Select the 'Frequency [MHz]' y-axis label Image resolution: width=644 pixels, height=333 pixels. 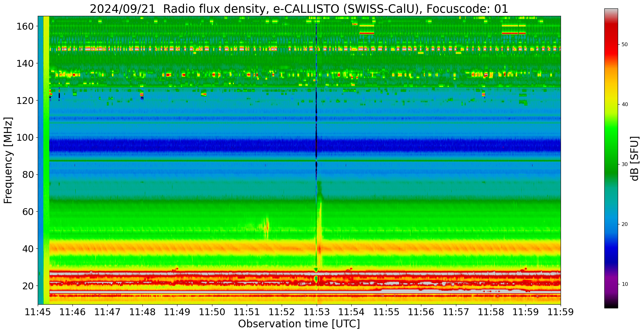(8, 160)
